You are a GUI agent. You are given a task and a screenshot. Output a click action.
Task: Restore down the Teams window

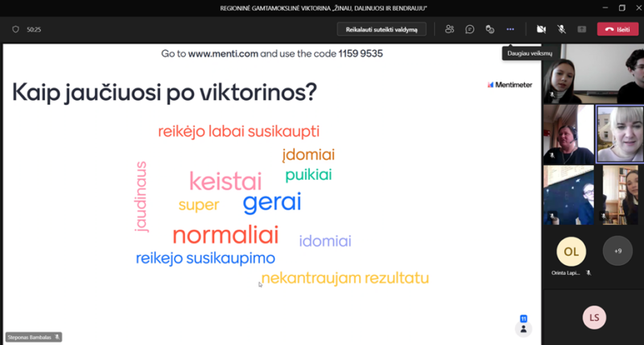[x=621, y=8]
